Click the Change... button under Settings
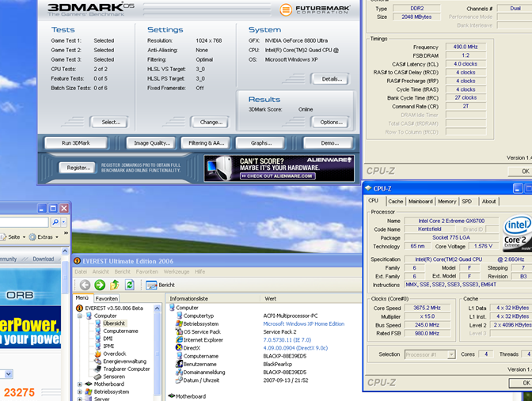Screen dimensions: 532x401 pos(211,122)
